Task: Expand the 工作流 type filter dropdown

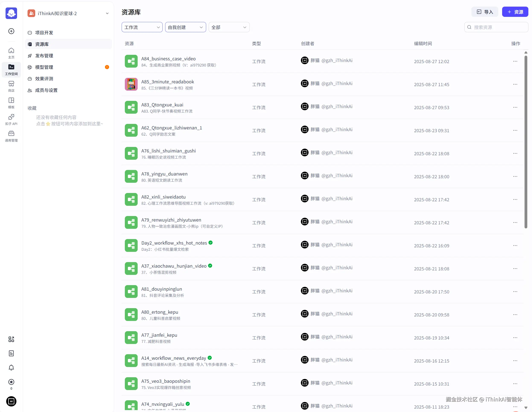Action: tap(142, 27)
